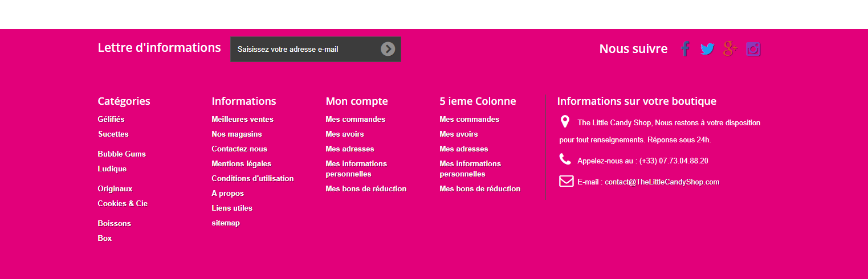The height and width of the screenshot is (279, 868).
Task: Click the phone handset icon
Action: (x=565, y=159)
